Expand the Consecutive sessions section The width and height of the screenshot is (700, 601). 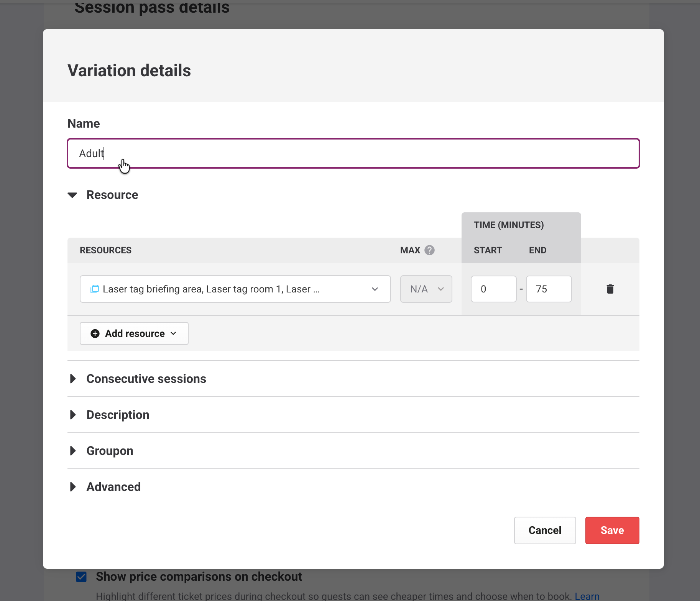pyautogui.click(x=73, y=379)
